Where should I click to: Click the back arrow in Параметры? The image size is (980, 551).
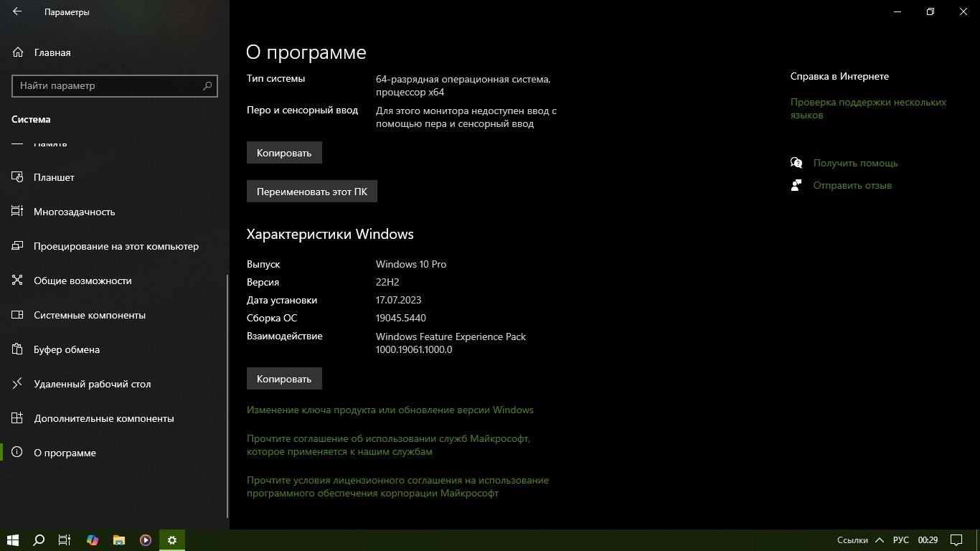coord(17,12)
